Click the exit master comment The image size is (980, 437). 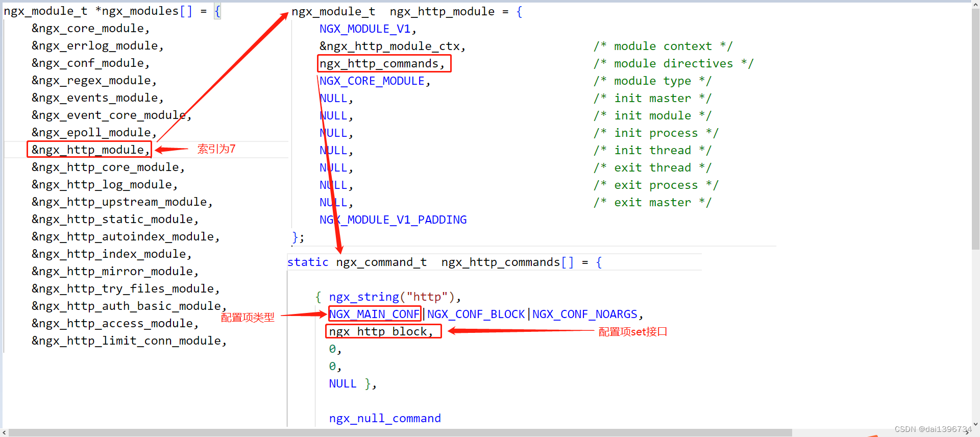(x=652, y=202)
